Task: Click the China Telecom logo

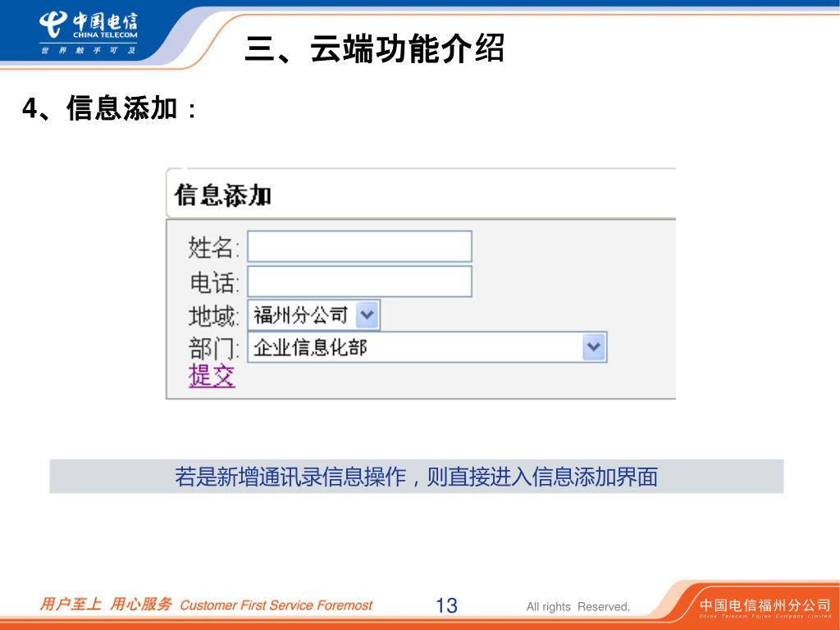Action: (89, 33)
